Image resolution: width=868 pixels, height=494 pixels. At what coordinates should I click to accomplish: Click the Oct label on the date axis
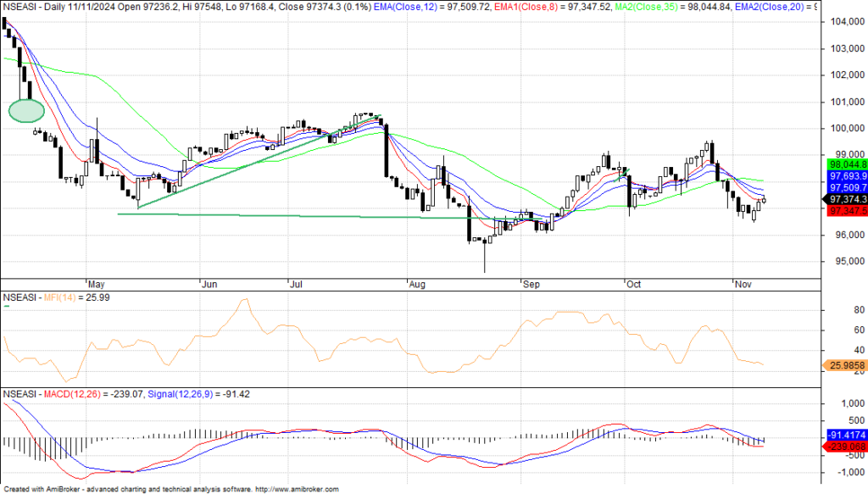633,285
